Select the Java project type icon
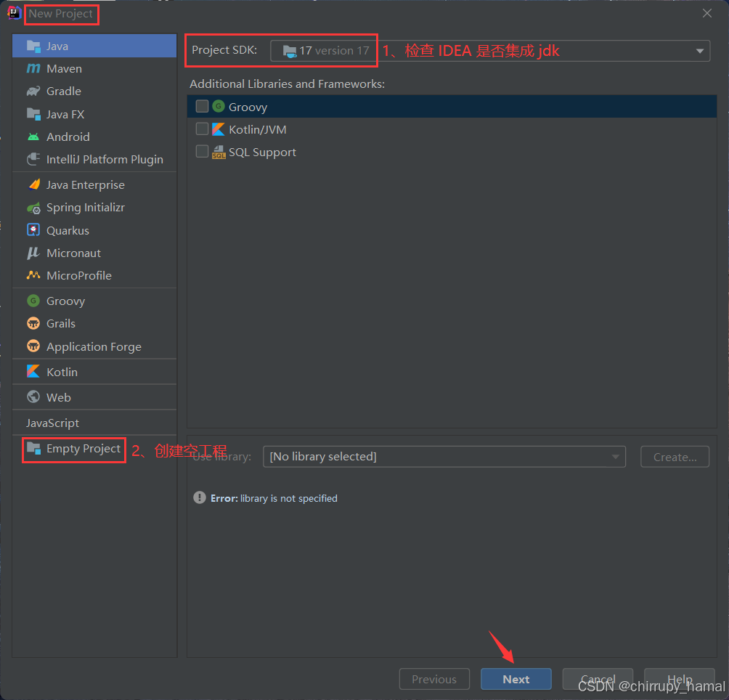This screenshot has height=700, width=729. tap(33, 46)
